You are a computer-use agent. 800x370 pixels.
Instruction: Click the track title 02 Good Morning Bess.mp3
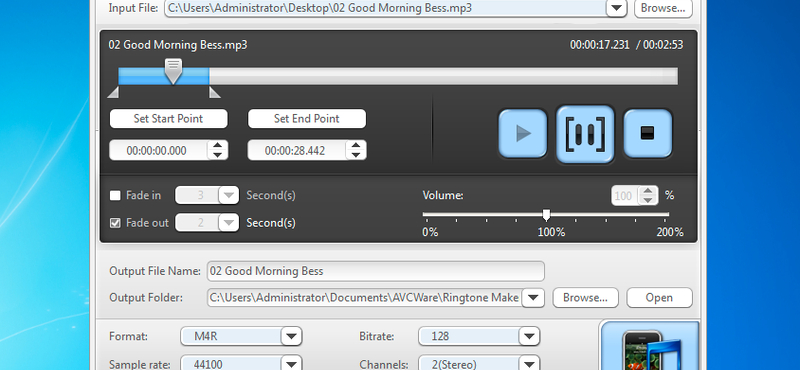pos(178,45)
